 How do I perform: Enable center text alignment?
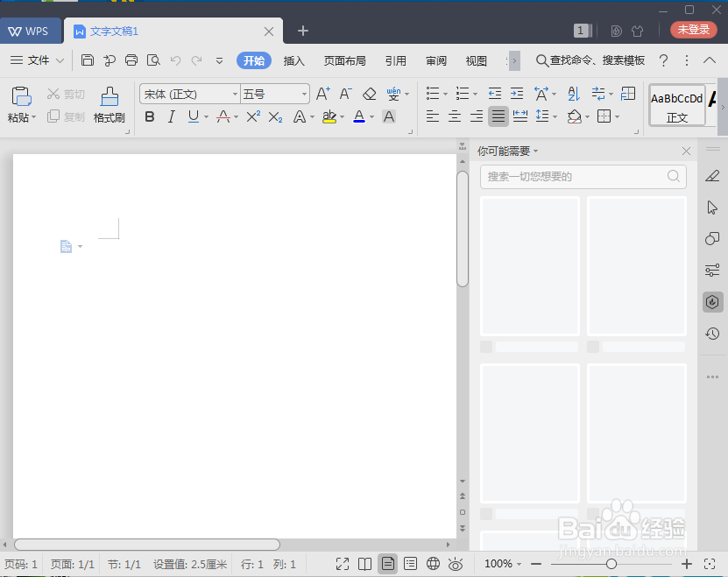click(455, 116)
